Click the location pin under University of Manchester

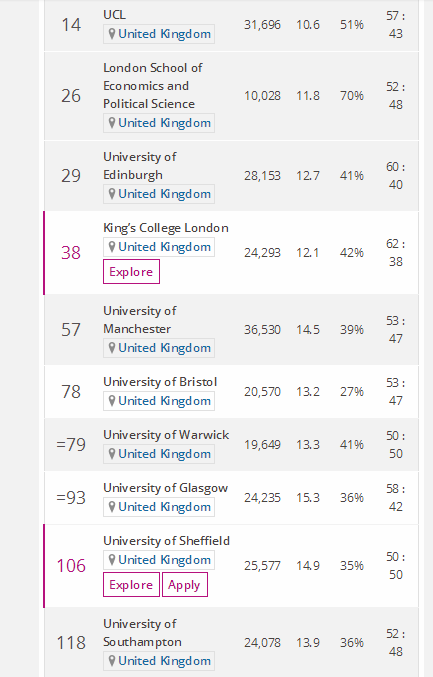pyautogui.click(x=112, y=348)
